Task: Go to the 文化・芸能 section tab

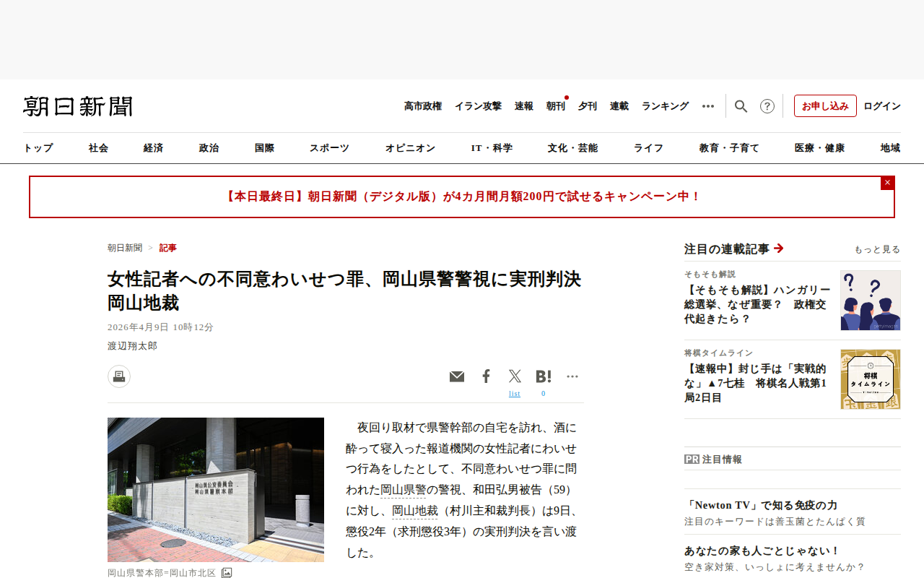Action: (x=572, y=148)
